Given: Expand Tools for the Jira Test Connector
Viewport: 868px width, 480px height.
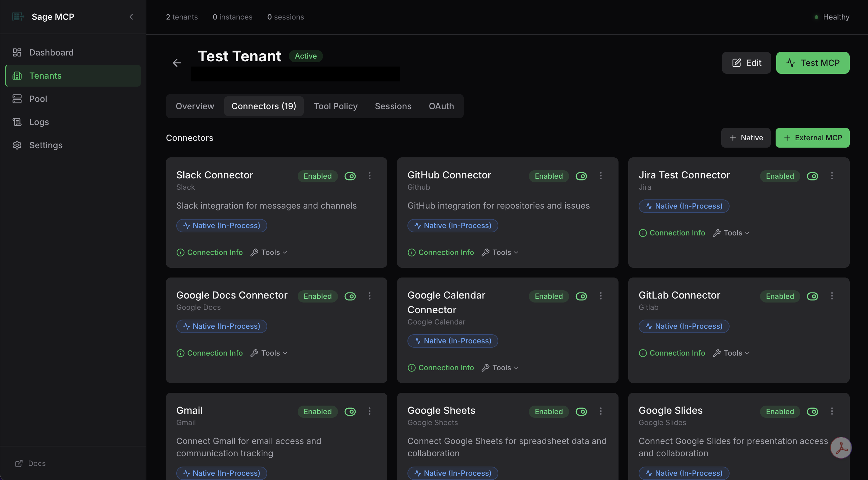Looking at the screenshot, I should tap(731, 233).
